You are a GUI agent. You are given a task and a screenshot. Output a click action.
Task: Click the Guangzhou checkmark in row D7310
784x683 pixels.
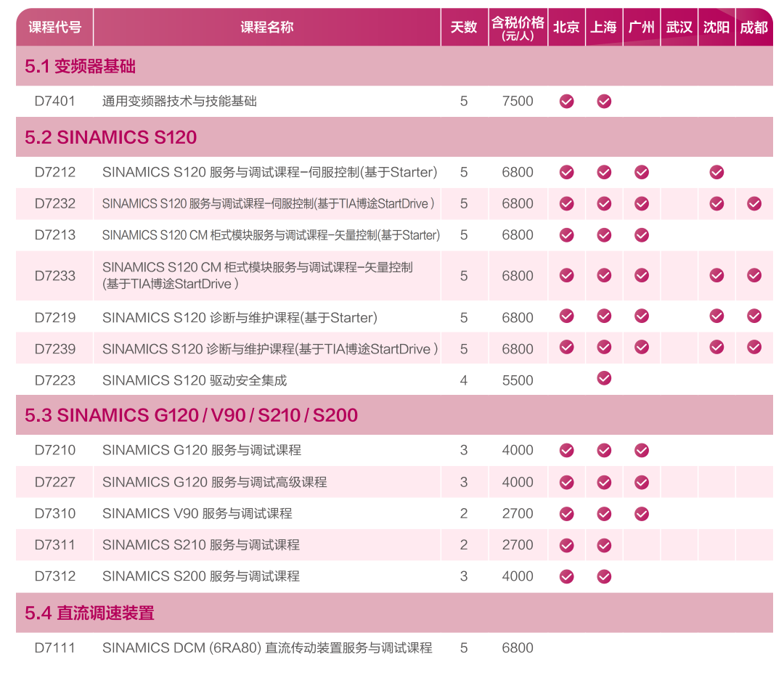point(642,514)
